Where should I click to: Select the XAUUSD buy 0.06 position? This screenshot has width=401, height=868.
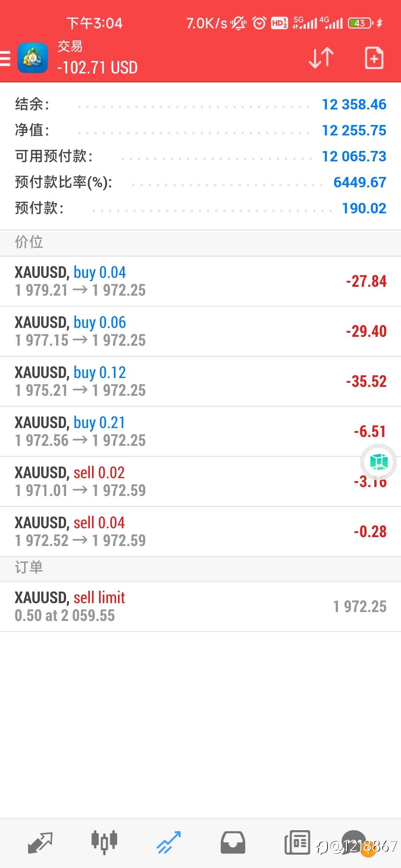(x=200, y=331)
